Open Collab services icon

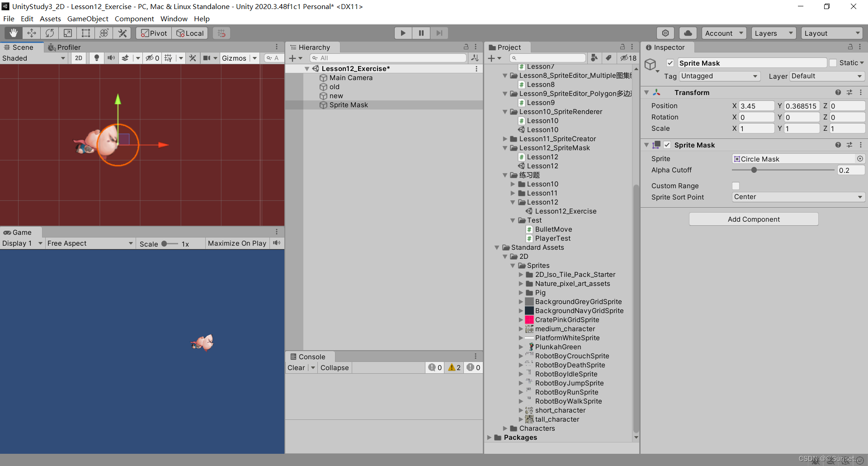pos(665,33)
